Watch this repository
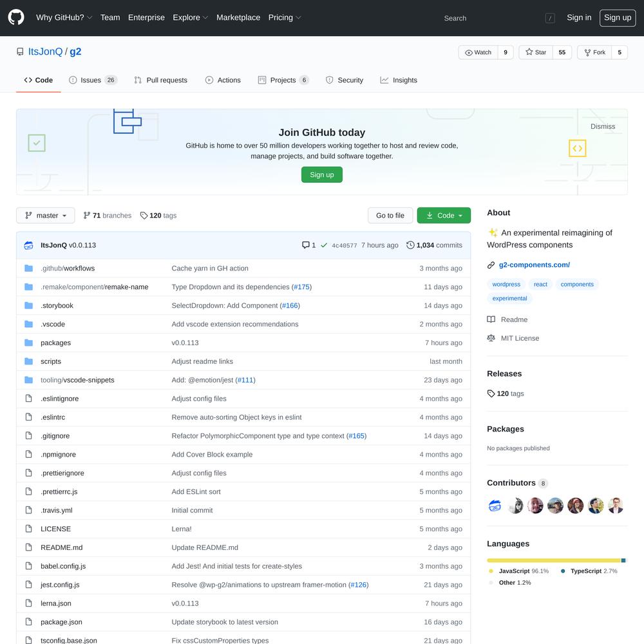This screenshot has width=644, height=644. [478, 53]
